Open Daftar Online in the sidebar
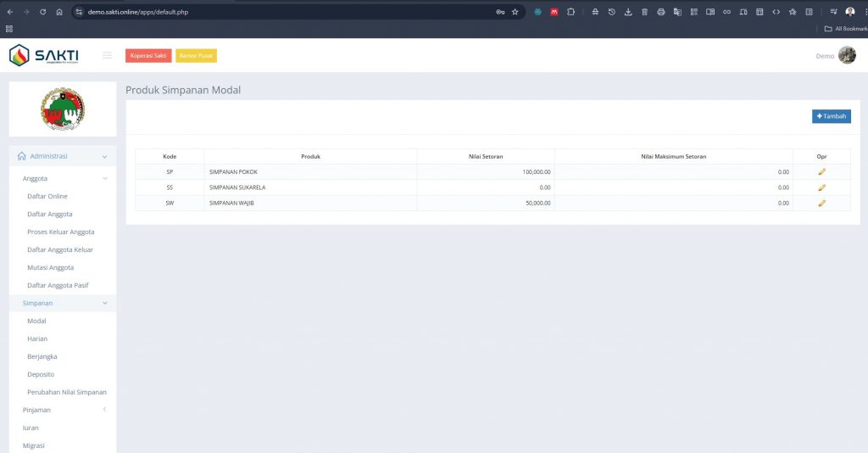Screen dimensions: 868x453 (x=47, y=196)
